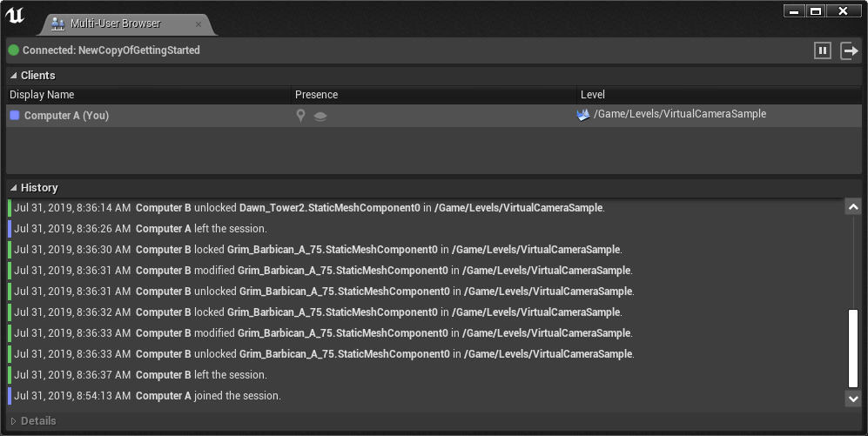Click the presence location pin icon
The width and height of the screenshot is (868, 436).
coord(300,115)
